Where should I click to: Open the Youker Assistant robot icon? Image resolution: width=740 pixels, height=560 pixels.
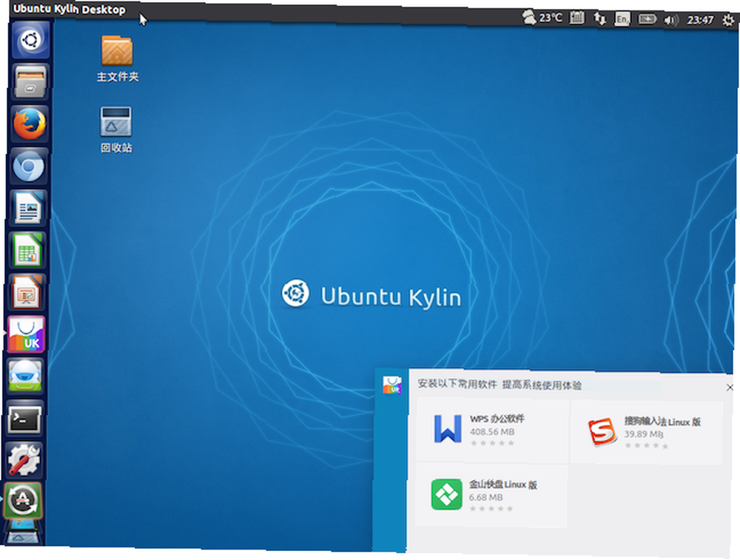26,376
